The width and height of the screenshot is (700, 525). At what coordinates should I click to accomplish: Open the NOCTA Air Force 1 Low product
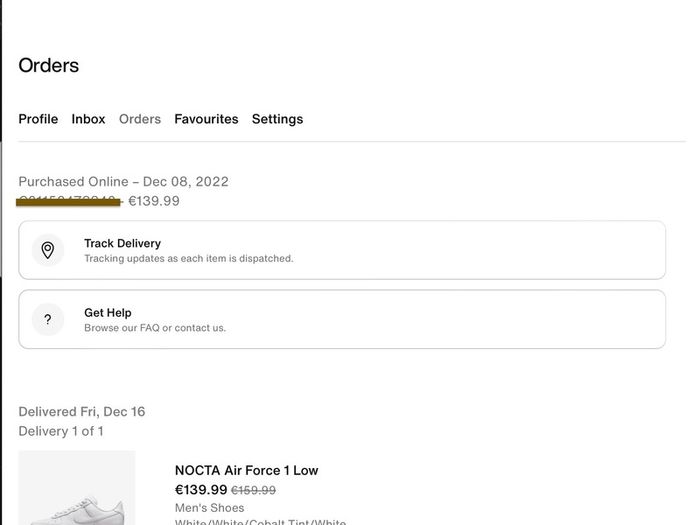click(246, 470)
